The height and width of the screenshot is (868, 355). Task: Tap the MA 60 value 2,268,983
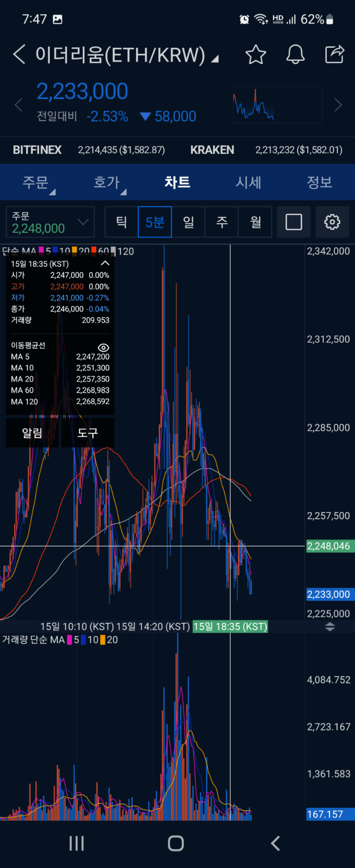(x=93, y=390)
